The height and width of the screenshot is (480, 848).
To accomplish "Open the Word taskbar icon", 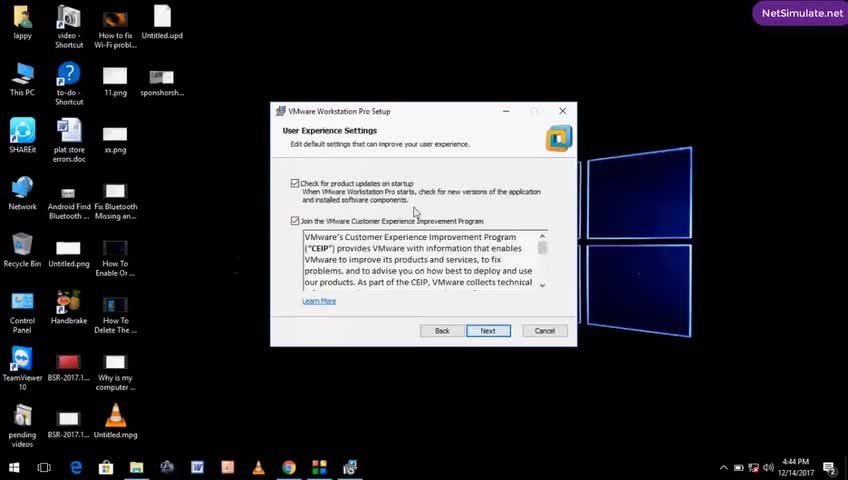I will click(x=197, y=468).
